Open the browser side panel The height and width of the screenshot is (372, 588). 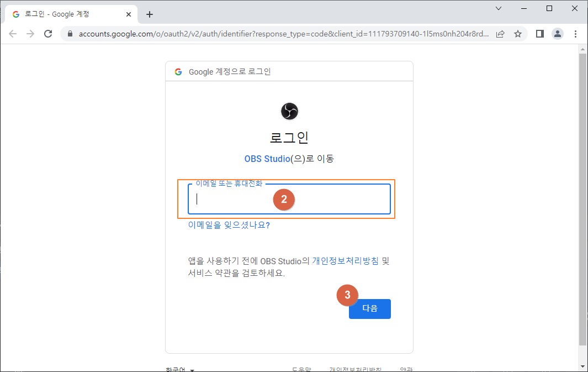539,34
